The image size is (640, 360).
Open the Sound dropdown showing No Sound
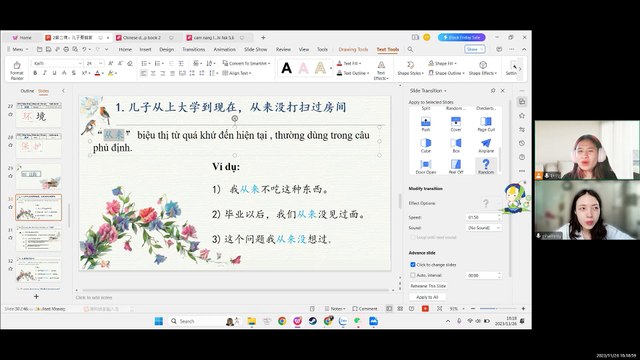pos(484,228)
